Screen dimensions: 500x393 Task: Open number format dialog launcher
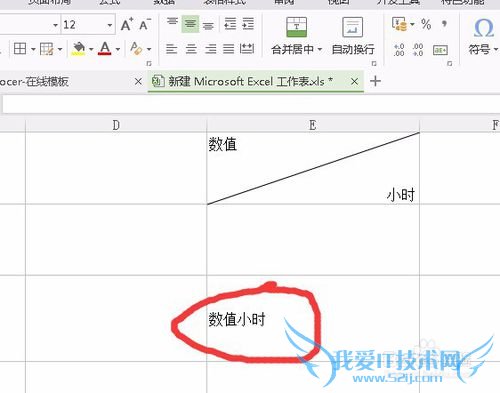tap(449, 63)
